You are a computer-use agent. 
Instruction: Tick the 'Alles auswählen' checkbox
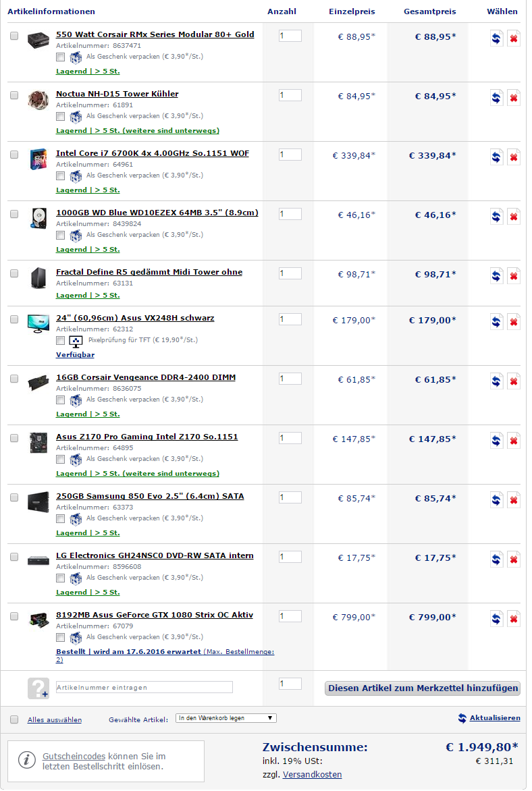(14, 719)
